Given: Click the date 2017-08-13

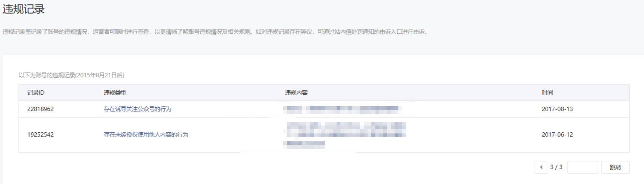Looking at the screenshot, I should (x=557, y=109).
